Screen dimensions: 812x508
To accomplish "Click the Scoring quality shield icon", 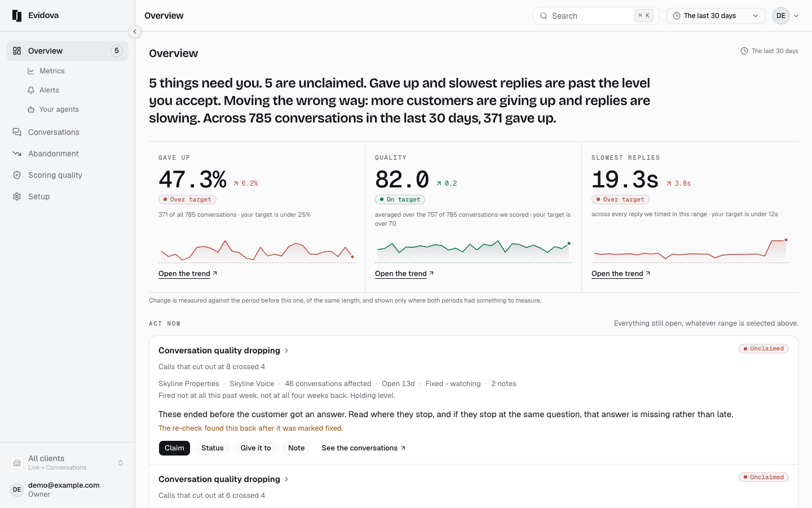I will pos(17,175).
